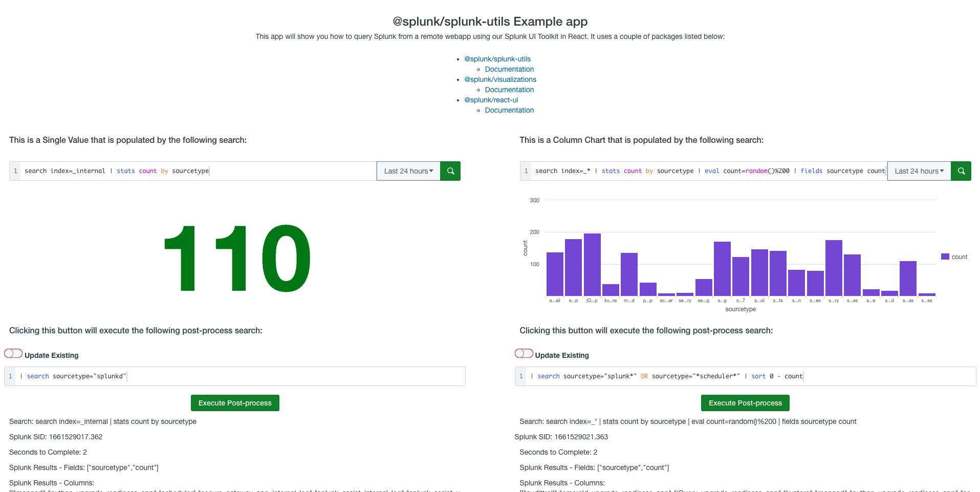Open Last 24 hours dropdown for Single Value
The image size is (980, 492).
tap(408, 171)
